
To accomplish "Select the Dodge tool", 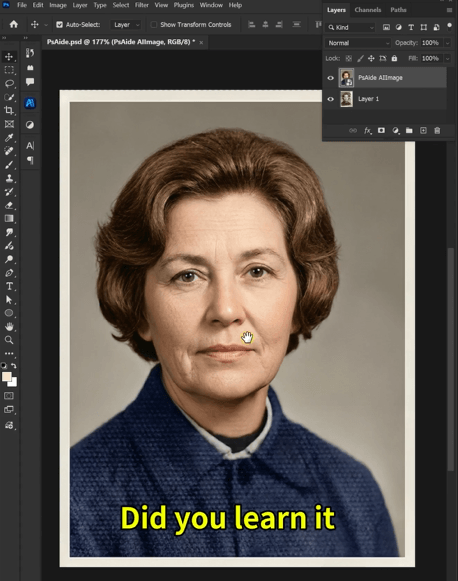I will 9,259.
